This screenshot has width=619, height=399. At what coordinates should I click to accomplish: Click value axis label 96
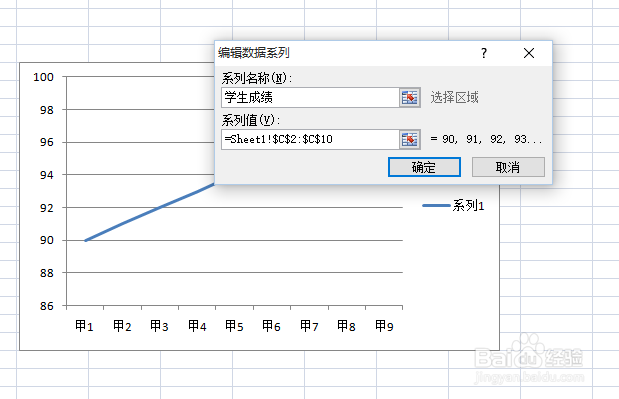47,142
